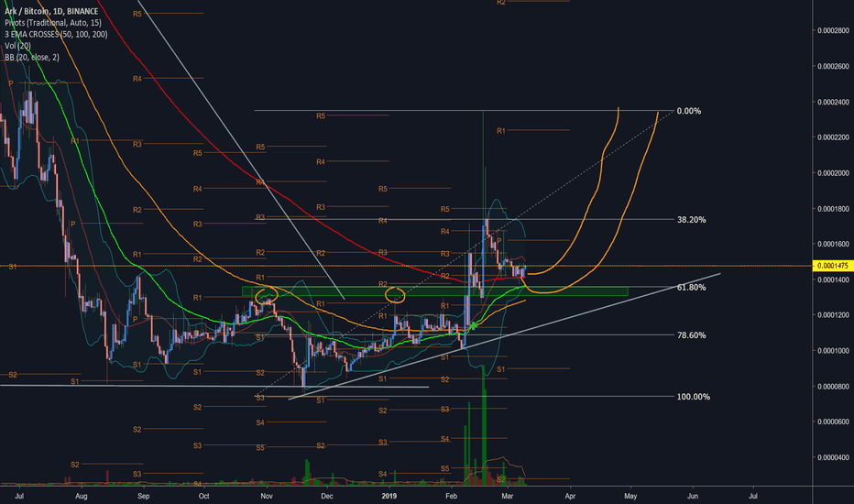The width and height of the screenshot is (854, 504).
Task: Select the 38.20% Fibonacci level label
Action: pos(691,220)
